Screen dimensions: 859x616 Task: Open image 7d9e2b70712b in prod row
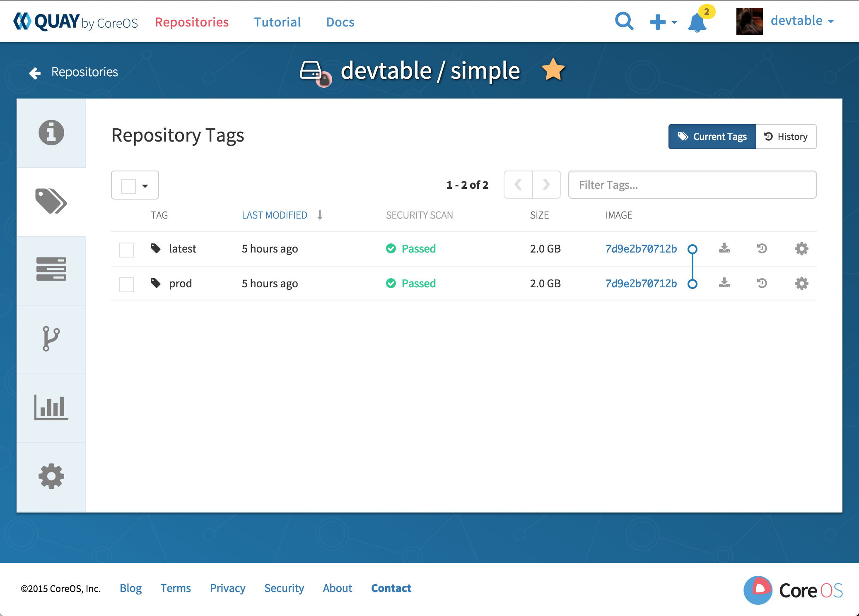[x=641, y=283]
